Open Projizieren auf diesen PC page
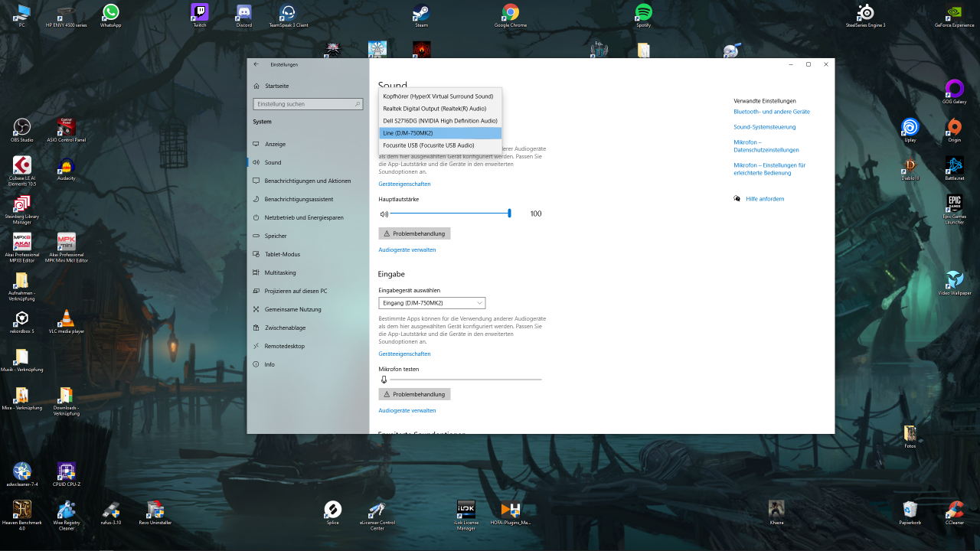Image resolution: width=980 pixels, height=551 pixels. pyautogui.click(x=308, y=291)
